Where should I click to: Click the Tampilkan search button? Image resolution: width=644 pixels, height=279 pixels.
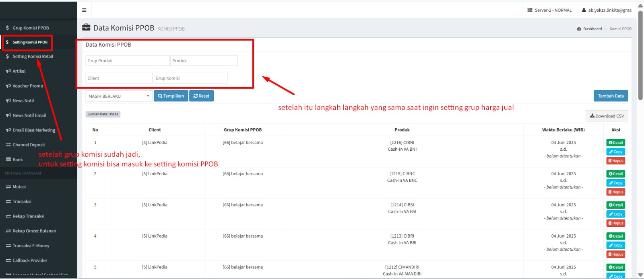171,96
